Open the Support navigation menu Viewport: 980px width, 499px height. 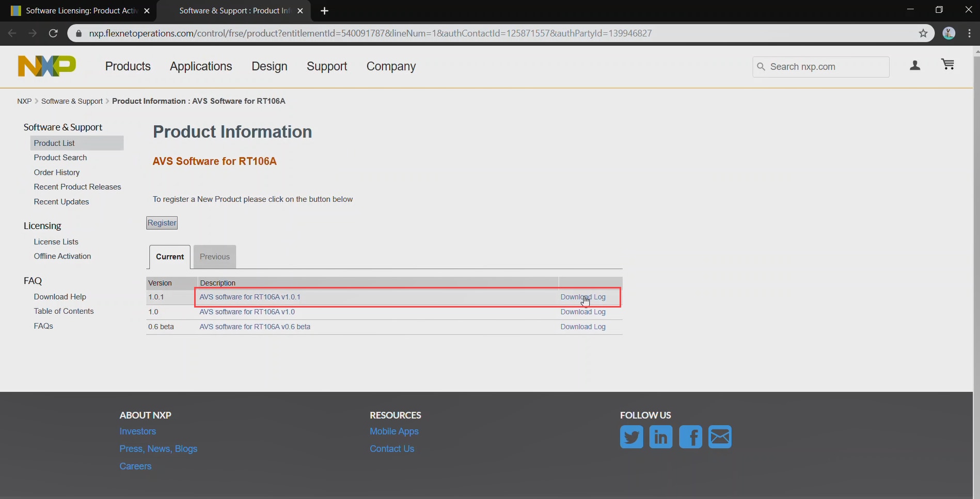tap(326, 67)
